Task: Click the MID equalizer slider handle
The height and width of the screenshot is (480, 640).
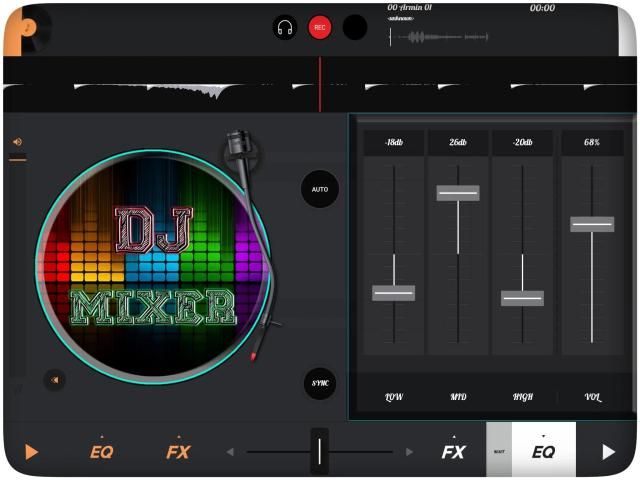Action: click(458, 193)
